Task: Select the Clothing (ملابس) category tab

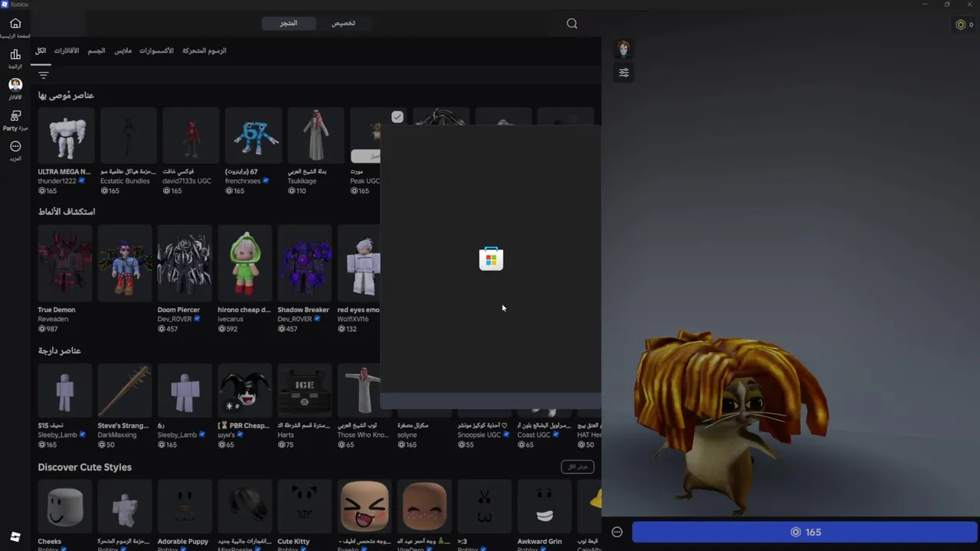Action: 123,51
